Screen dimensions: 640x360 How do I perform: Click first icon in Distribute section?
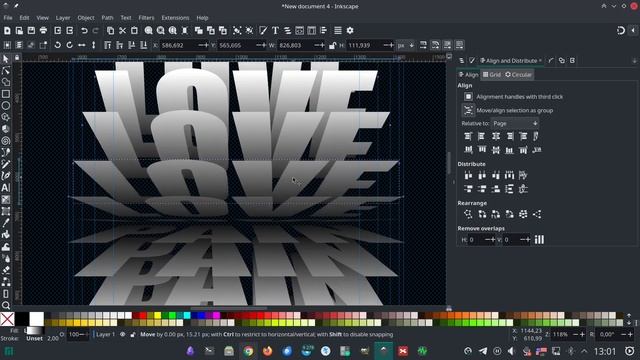(x=468, y=175)
